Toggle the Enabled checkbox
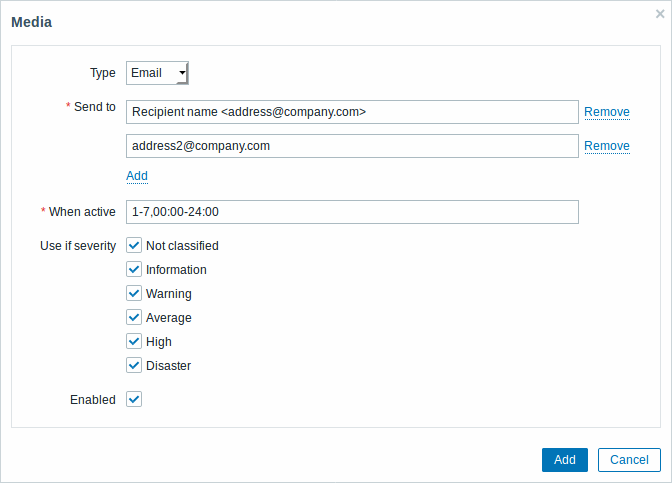The width and height of the screenshot is (672, 483). point(134,399)
